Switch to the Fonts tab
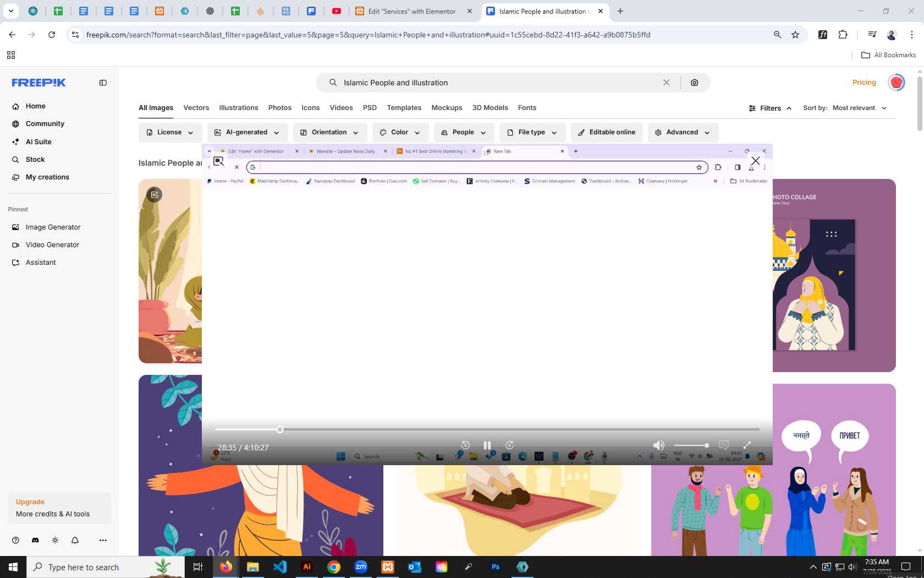This screenshot has height=578, width=924. coord(527,108)
